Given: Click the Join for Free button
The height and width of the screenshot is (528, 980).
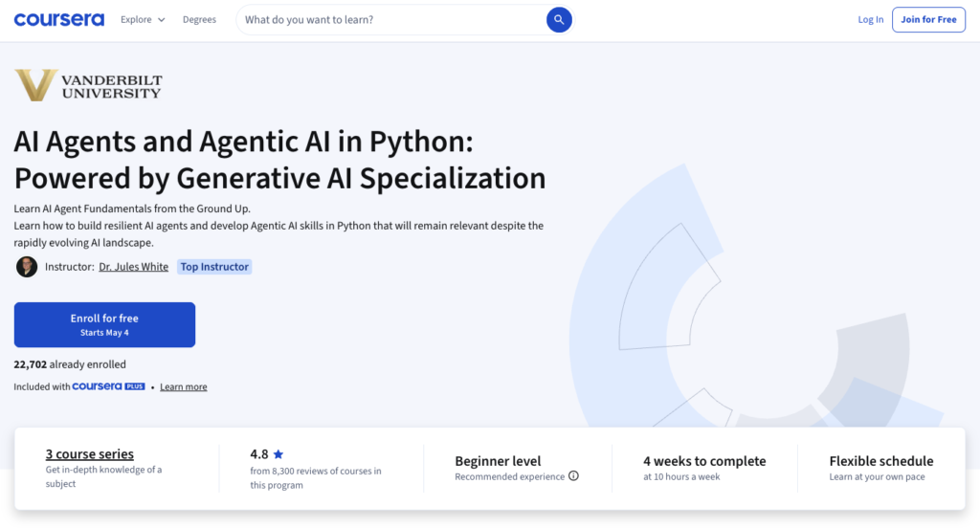Looking at the screenshot, I should pos(928,19).
